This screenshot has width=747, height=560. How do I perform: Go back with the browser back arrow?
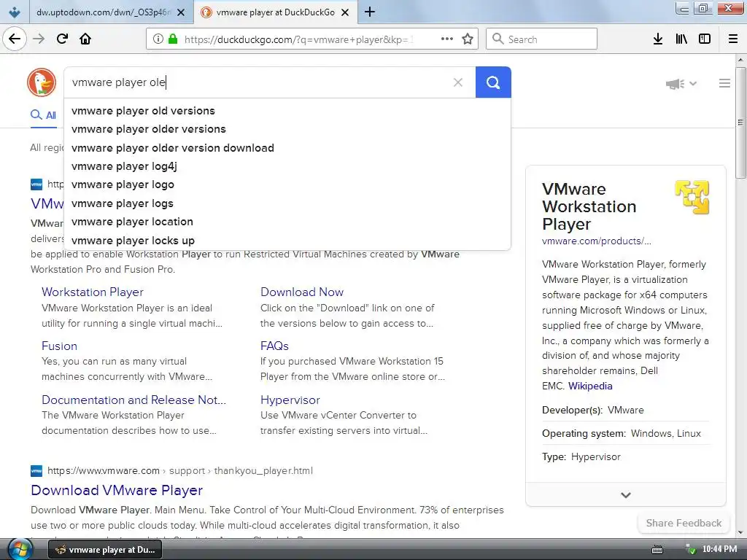point(15,39)
